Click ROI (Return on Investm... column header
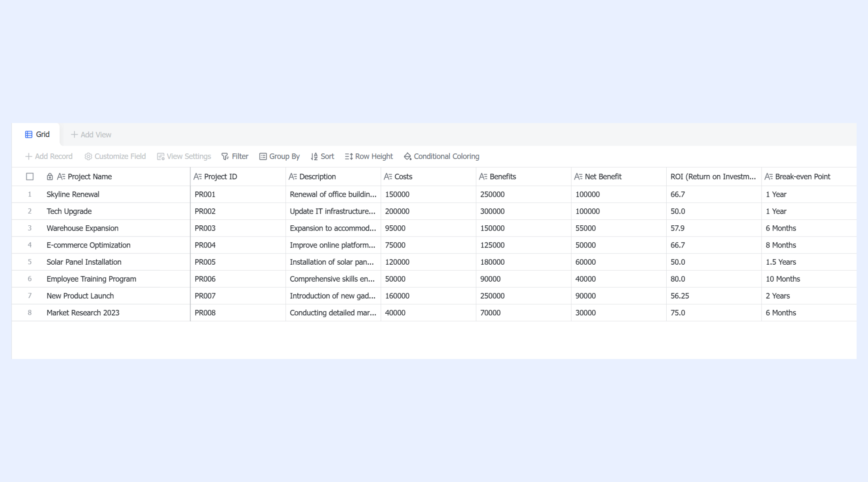 pyautogui.click(x=714, y=177)
